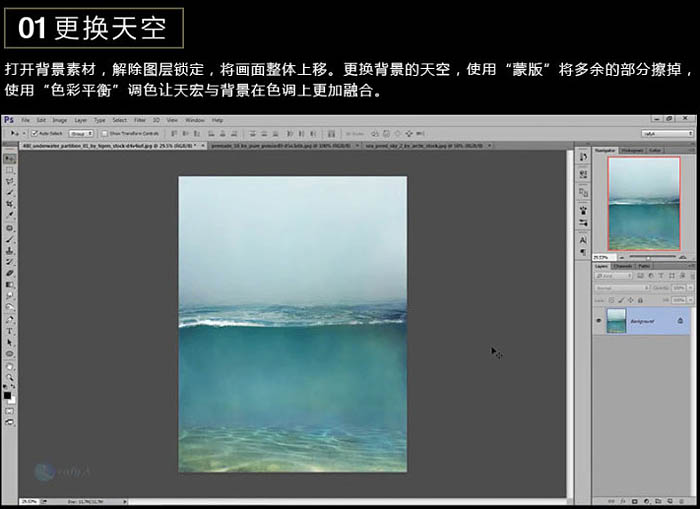Switch to the Channels tab
This screenshot has width=700, height=509.
[622, 266]
